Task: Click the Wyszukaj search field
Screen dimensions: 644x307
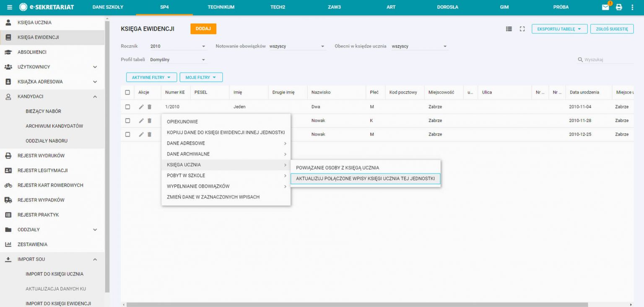Action: pyautogui.click(x=608, y=60)
